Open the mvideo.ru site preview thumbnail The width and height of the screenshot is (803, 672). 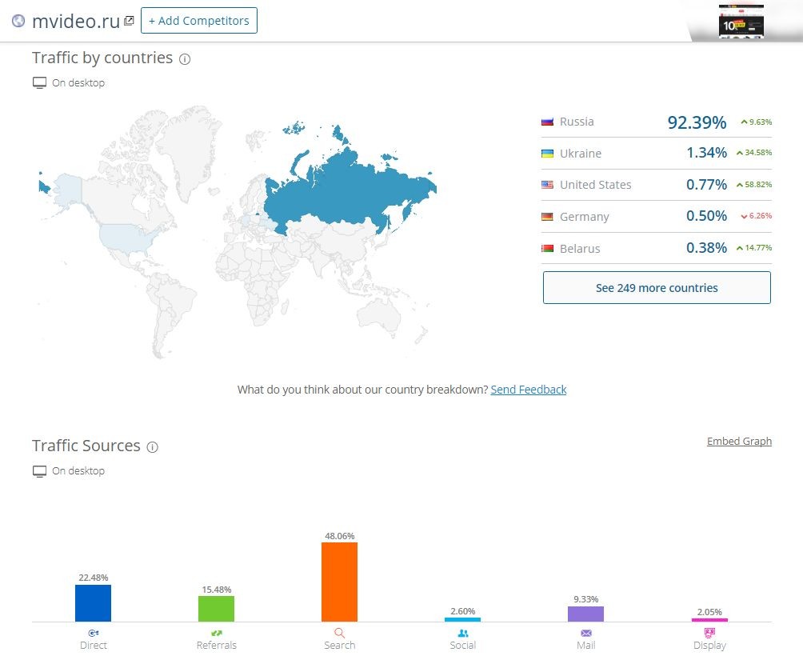[741, 22]
